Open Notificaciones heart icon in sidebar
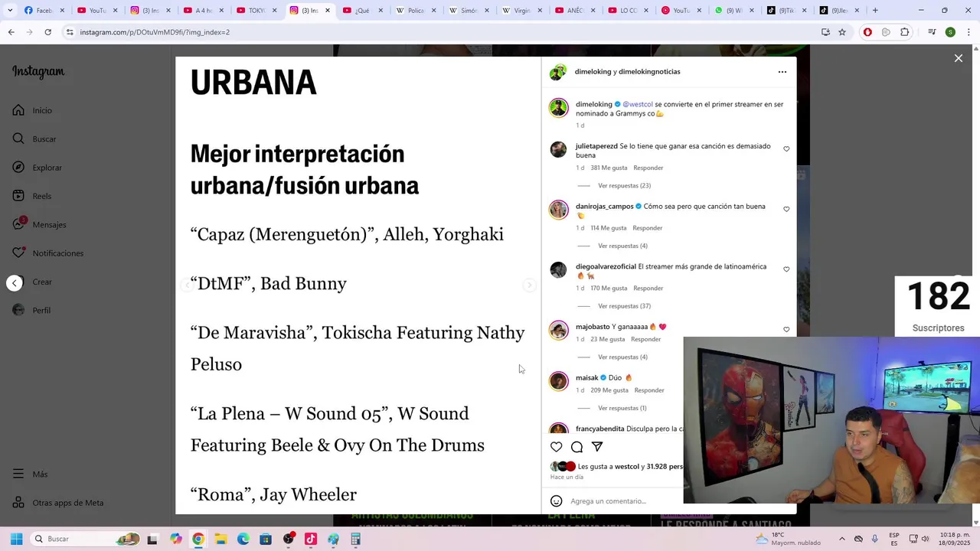Image resolution: width=980 pixels, height=551 pixels. pos(18,253)
